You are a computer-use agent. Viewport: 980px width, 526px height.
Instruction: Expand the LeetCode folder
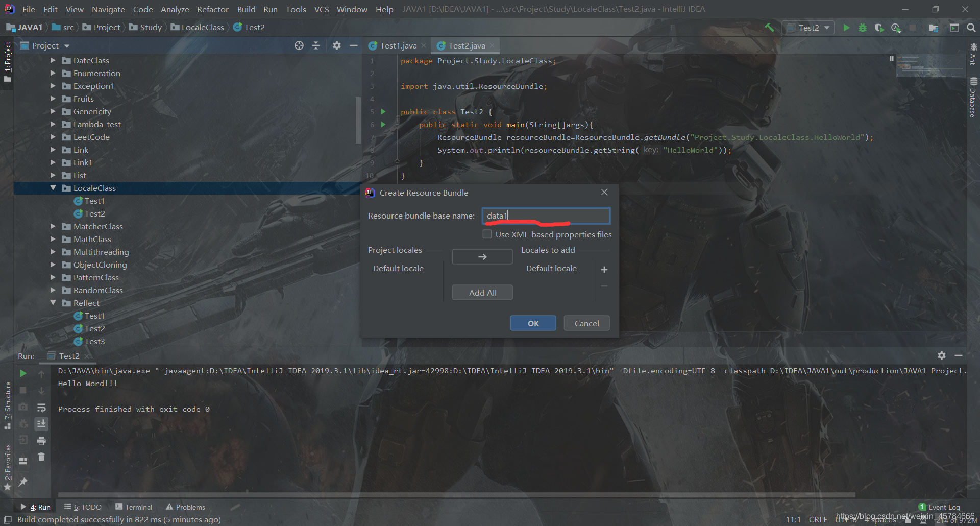click(x=53, y=137)
